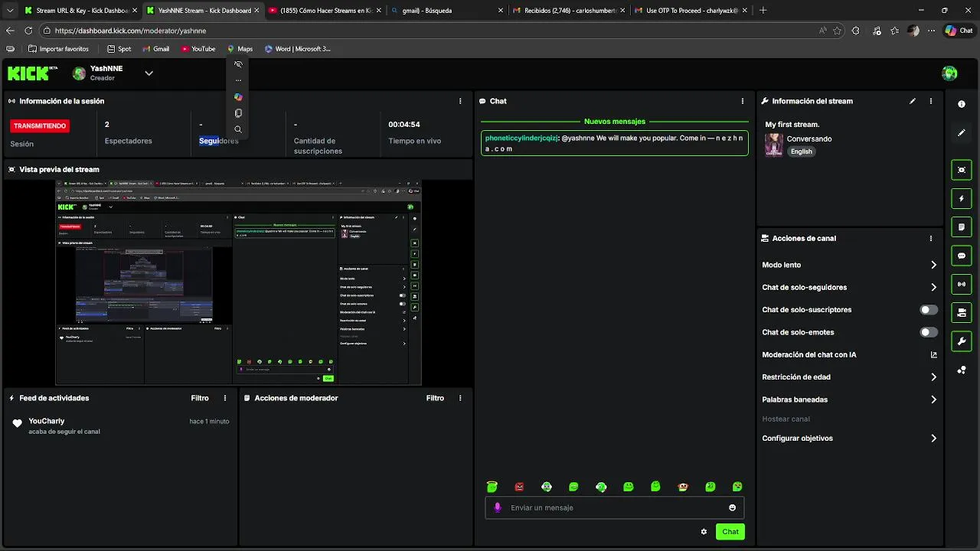Open the emoji picker in message box
This screenshot has width=980, height=551.
[x=732, y=507]
